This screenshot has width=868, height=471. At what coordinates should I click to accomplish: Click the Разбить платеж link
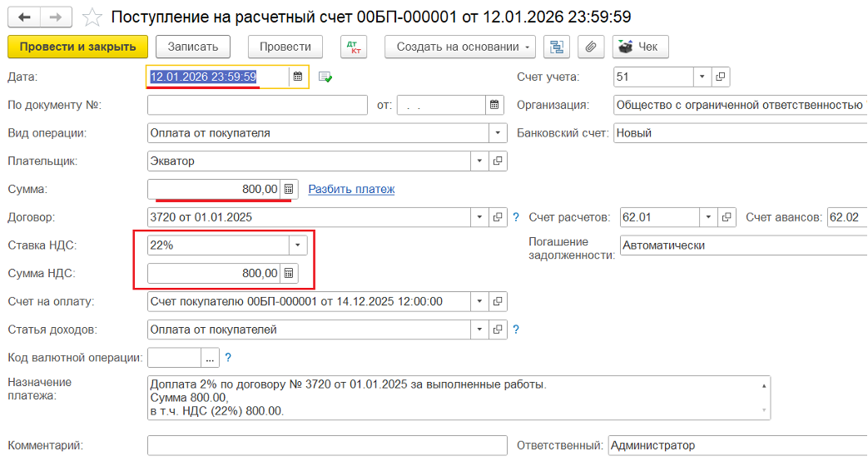tap(351, 189)
